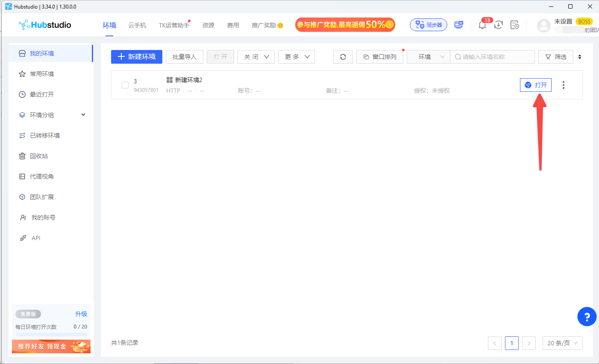The height and width of the screenshot is (364, 599).
Task: Click the disabled 打开 toolbar button
Action: [220, 57]
